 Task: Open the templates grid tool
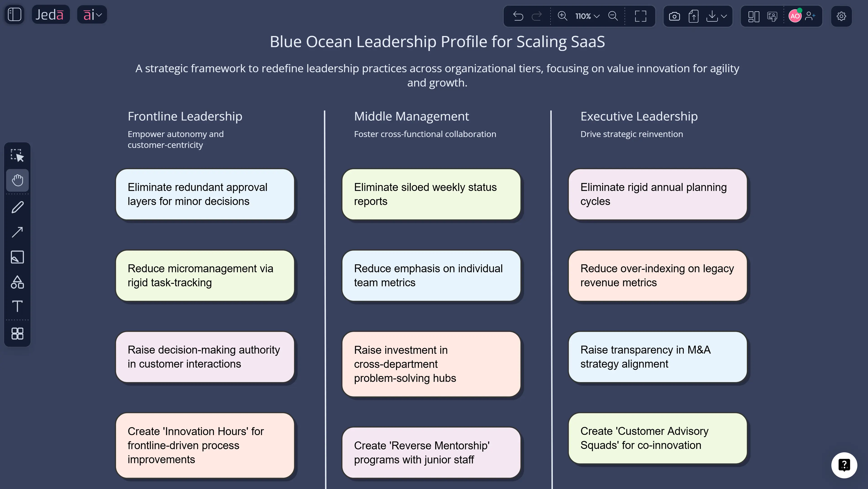point(17,334)
